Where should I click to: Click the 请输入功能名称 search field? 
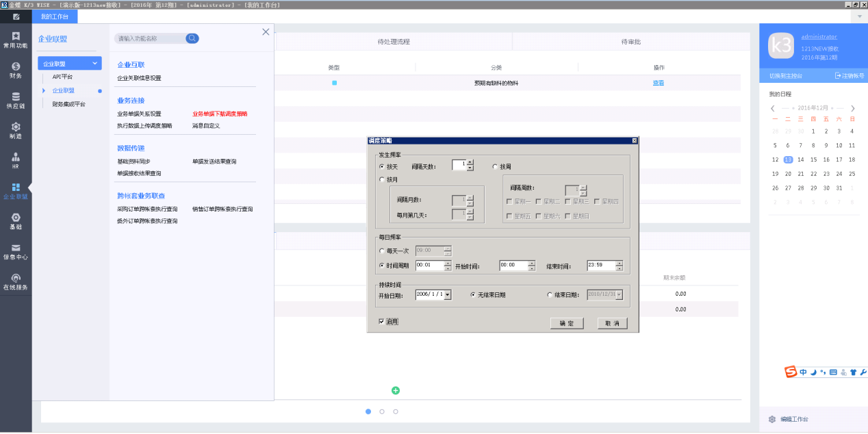pyautogui.click(x=149, y=38)
